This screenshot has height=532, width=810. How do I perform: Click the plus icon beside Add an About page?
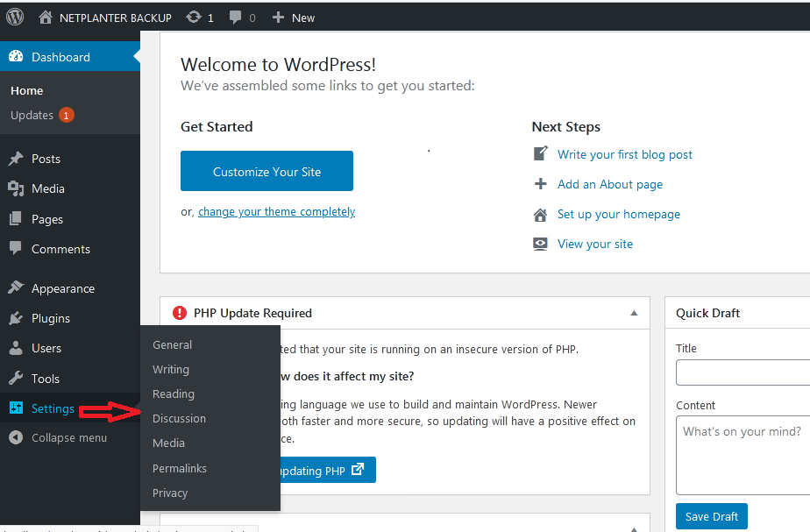pos(540,184)
